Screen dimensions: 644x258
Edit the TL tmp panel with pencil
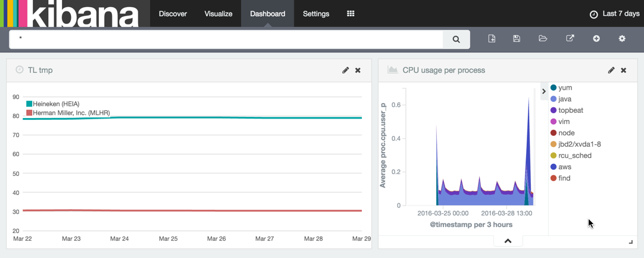(345, 70)
